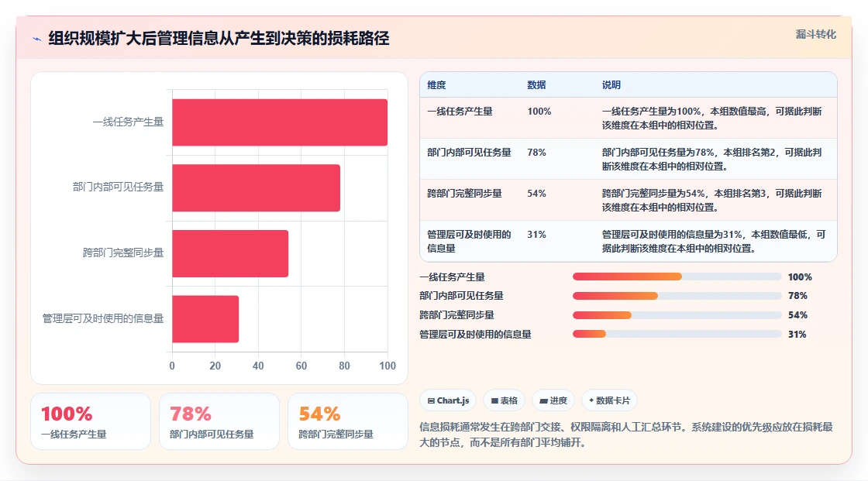Click chart y-axis label 部门内部可见任务量
The height and width of the screenshot is (481, 868).
tap(118, 187)
